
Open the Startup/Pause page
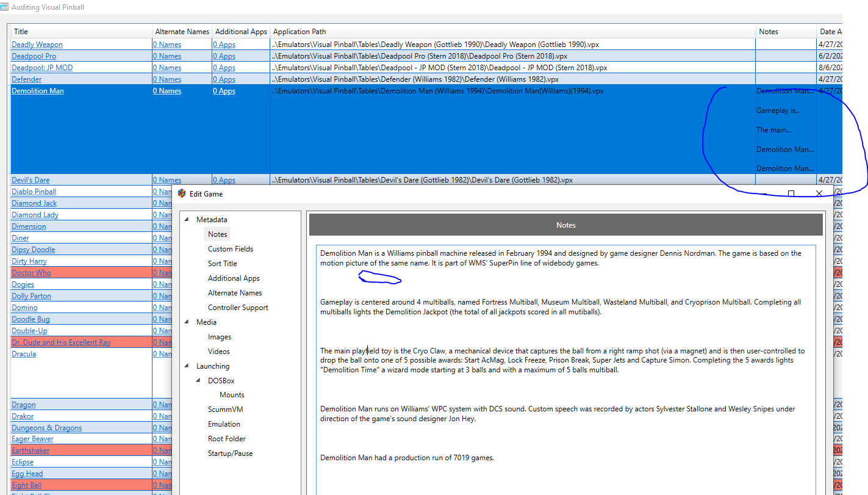click(230, 453)
